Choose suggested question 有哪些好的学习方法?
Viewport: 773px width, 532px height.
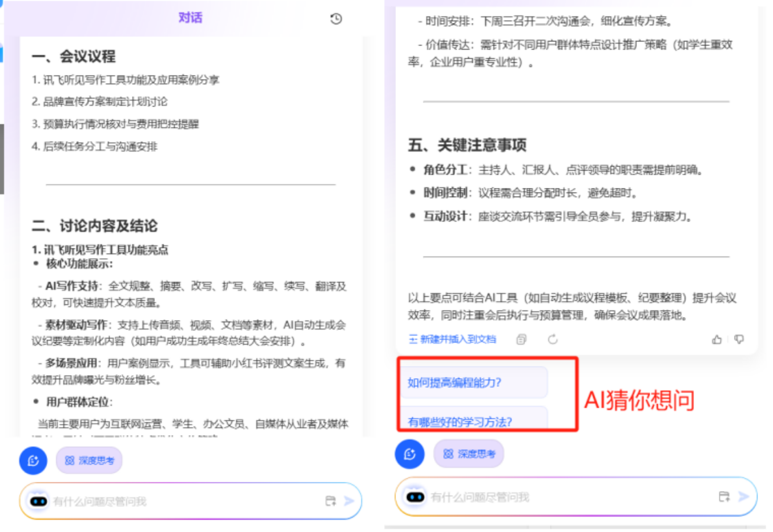pos(473,419)
